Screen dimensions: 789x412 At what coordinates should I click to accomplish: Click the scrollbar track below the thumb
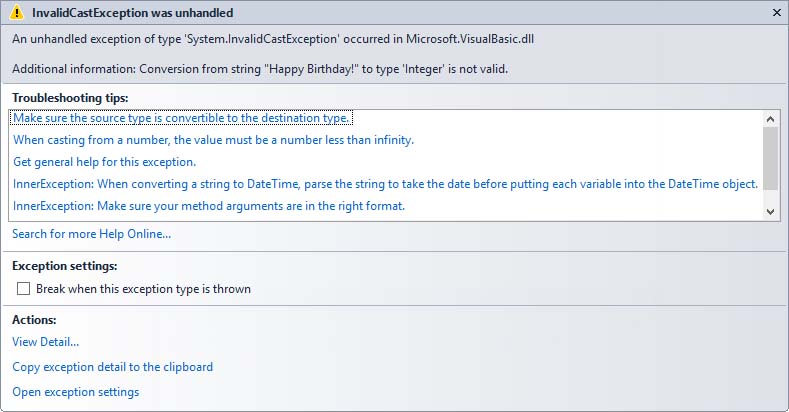point(770,197)
